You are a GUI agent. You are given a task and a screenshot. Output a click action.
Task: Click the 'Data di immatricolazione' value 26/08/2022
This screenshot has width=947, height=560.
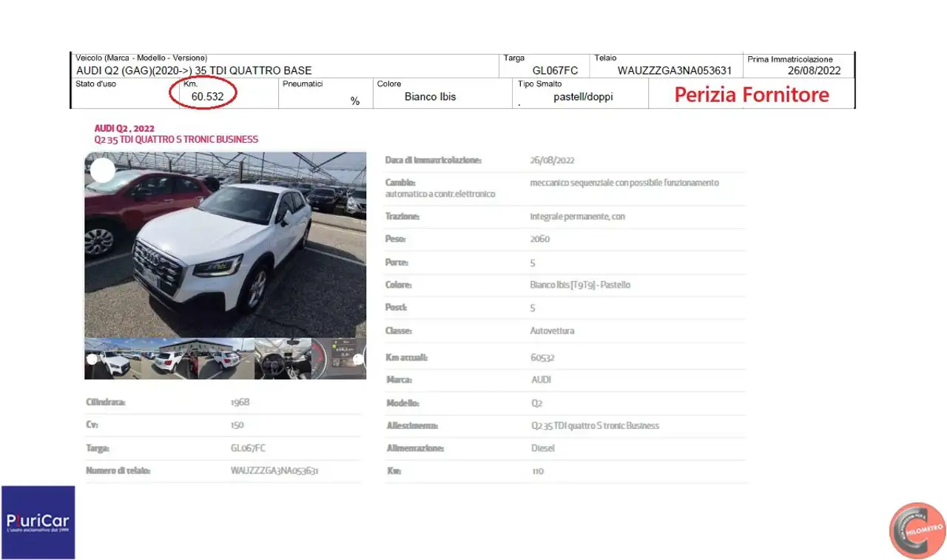pyautogui.click(x=552, y=161)
